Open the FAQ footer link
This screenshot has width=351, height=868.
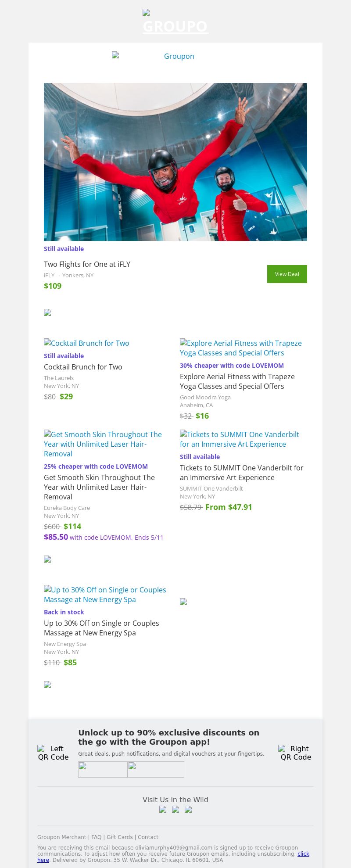coord(96,837)
